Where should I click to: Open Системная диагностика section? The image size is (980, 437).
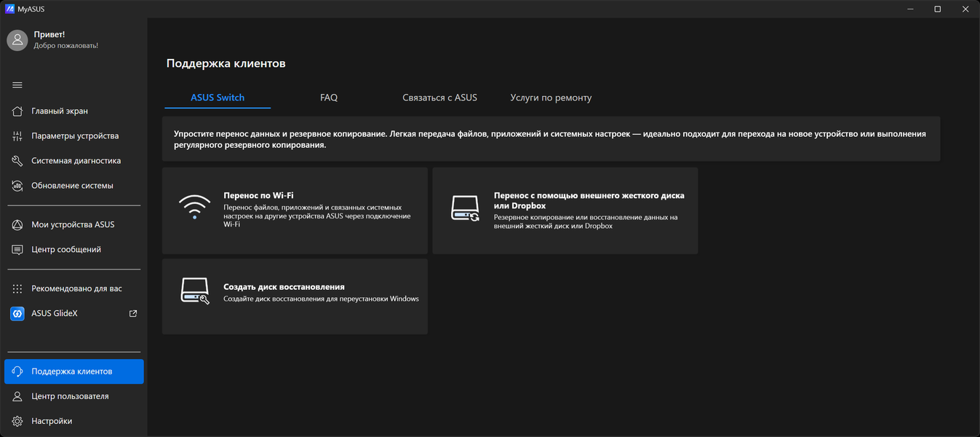pos(73,161)
